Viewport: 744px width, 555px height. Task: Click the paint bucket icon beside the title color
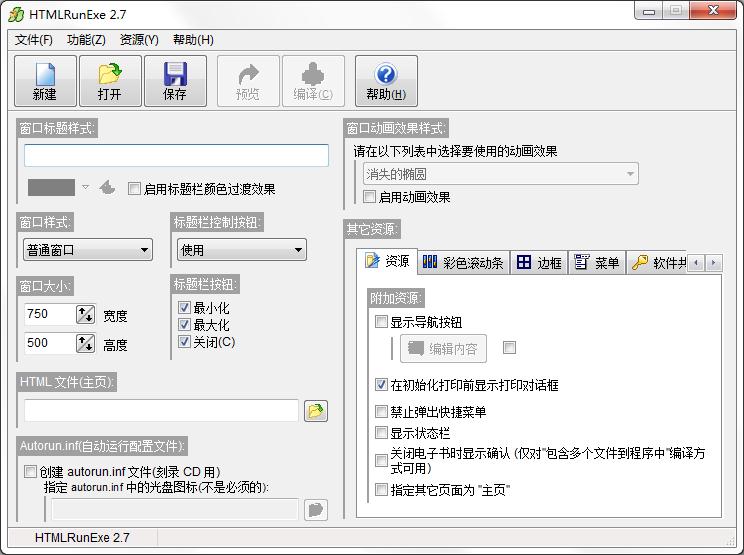click(x=107, y=188)
